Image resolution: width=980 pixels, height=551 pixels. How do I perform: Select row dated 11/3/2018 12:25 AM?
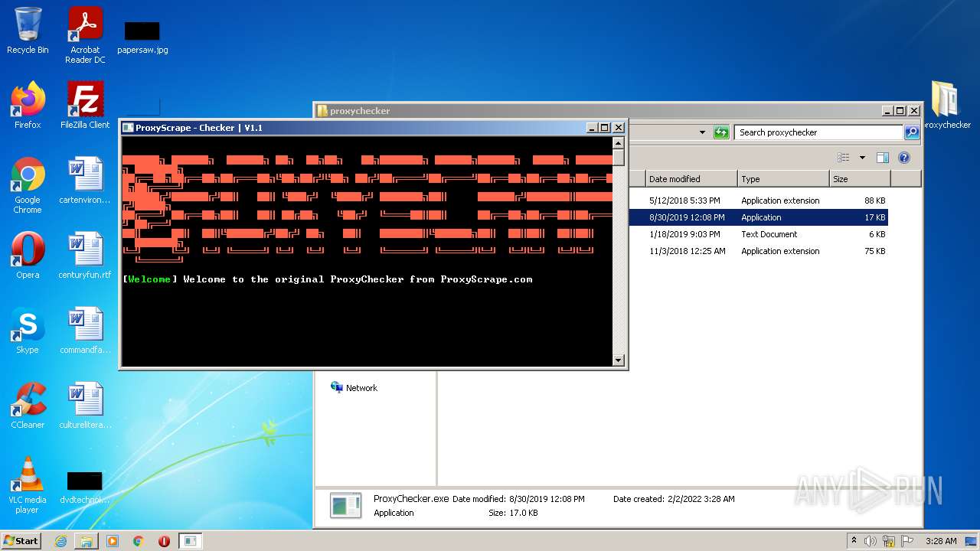coord(758,251)
